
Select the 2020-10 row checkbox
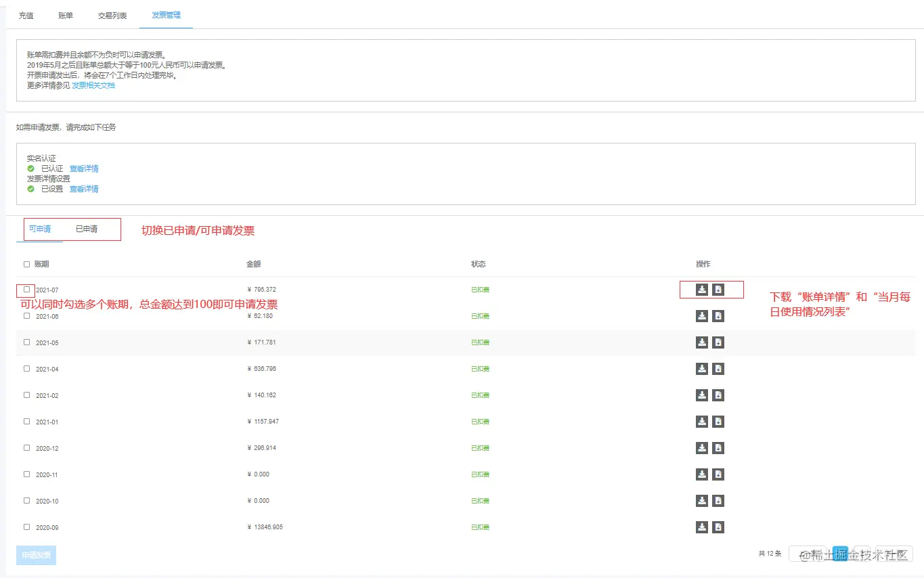point(27,500)
